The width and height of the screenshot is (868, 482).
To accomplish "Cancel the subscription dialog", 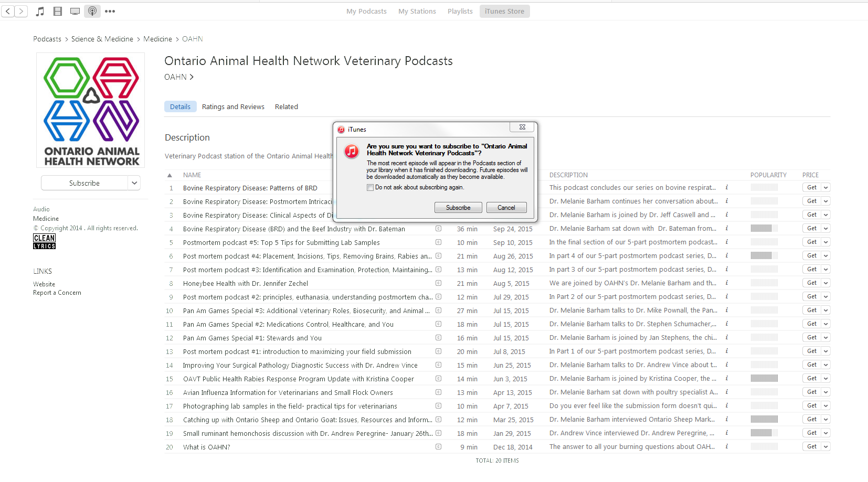I will click(x=506, y=208).
